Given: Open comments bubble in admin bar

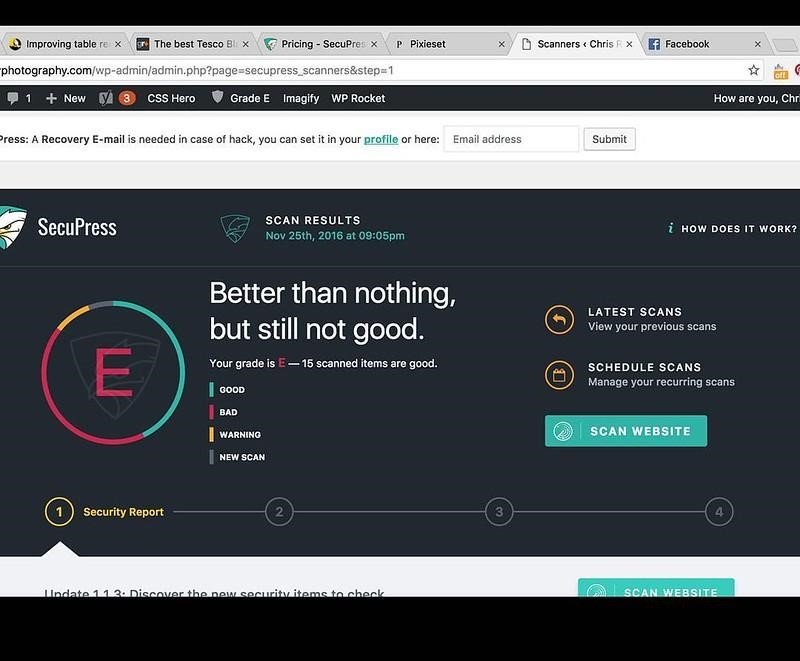Looking at the screenshot, I should coord(13,98).
